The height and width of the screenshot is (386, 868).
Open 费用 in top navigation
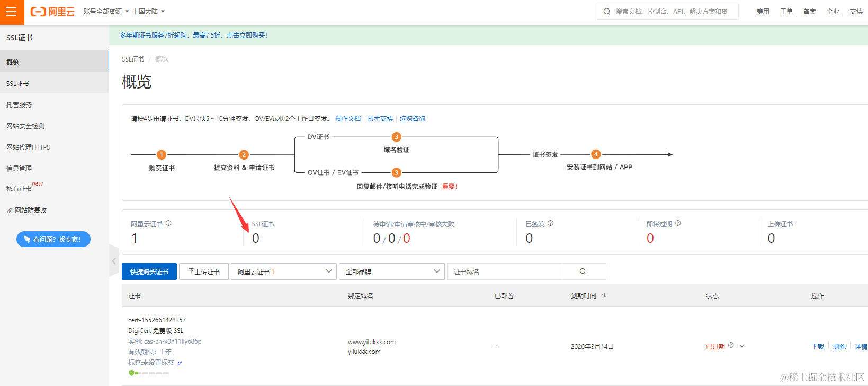[763, 12]
